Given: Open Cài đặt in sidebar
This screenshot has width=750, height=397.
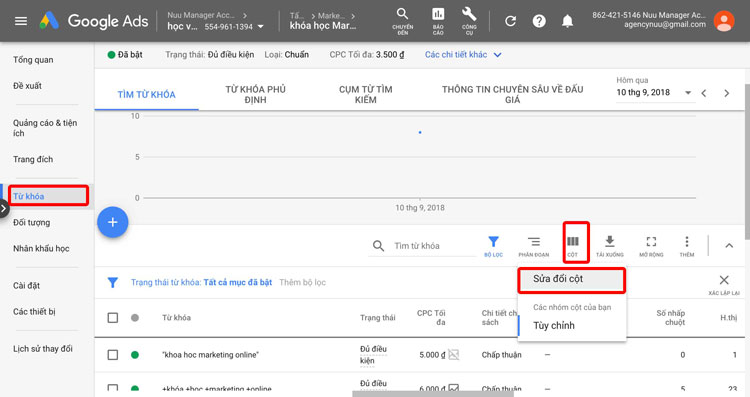Looking at the screenshot, I should point(26,286).
